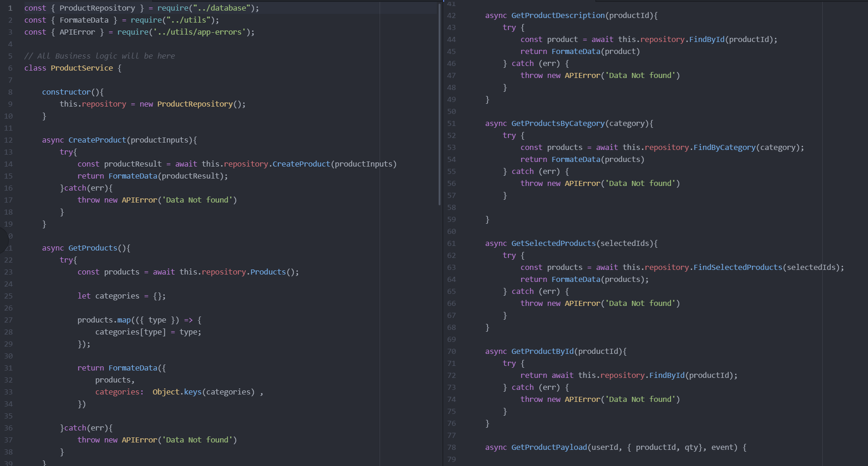Click GetProducts method name on line 21
This screenshot has height=466, width=868.
pos(93,248)
